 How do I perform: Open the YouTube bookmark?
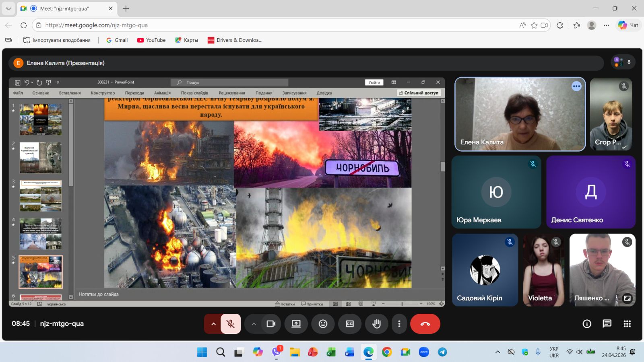tap(151, 40)
